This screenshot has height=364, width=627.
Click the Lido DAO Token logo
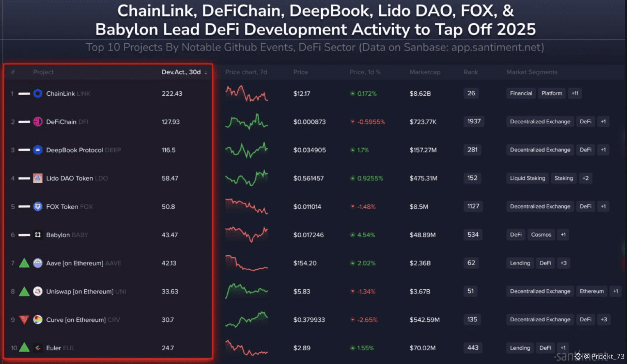pyautogui.click(x=38, y=178)
